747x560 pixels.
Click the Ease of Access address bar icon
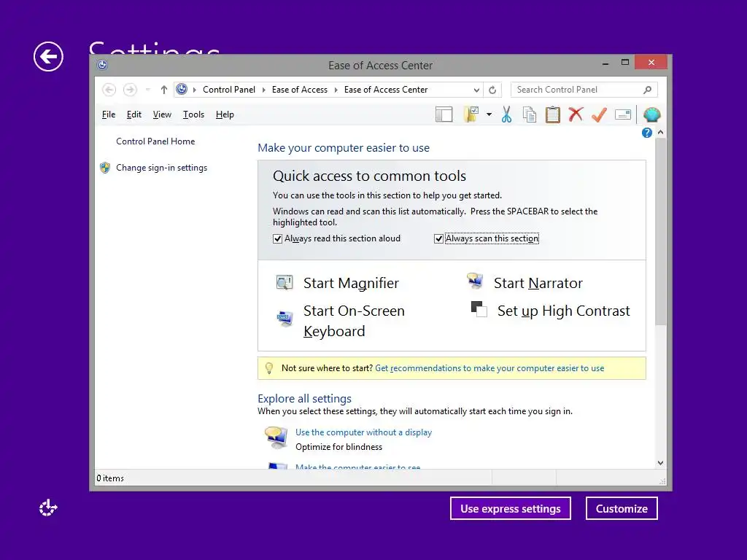[182, 89]
